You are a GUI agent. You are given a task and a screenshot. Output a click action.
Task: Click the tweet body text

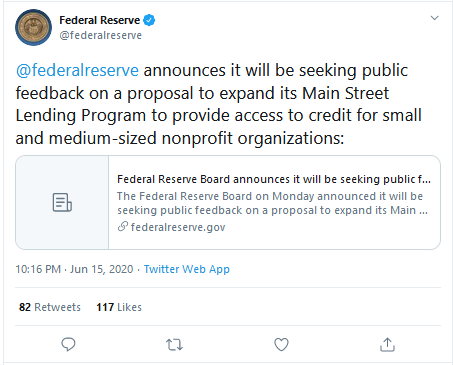click(x=219, y=104)
